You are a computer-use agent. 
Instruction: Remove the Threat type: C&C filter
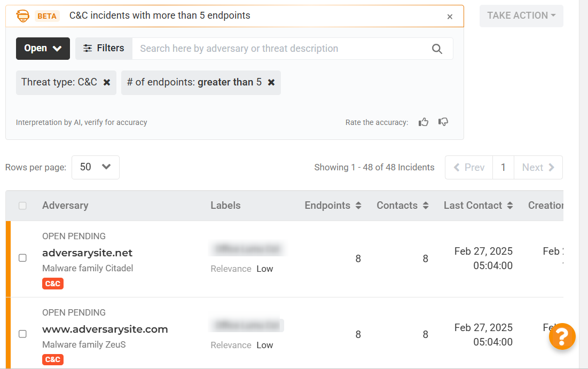coord(107,83)
